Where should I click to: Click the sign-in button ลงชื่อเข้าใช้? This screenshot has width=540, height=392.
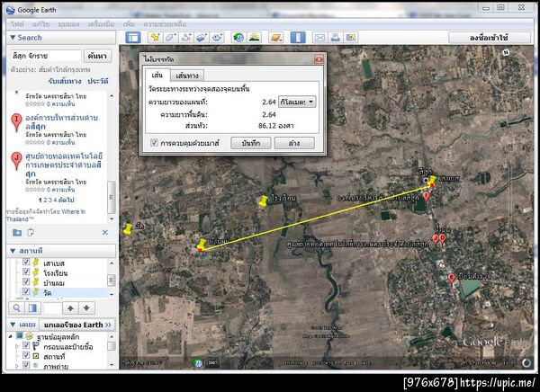click(x=490, y=38)
